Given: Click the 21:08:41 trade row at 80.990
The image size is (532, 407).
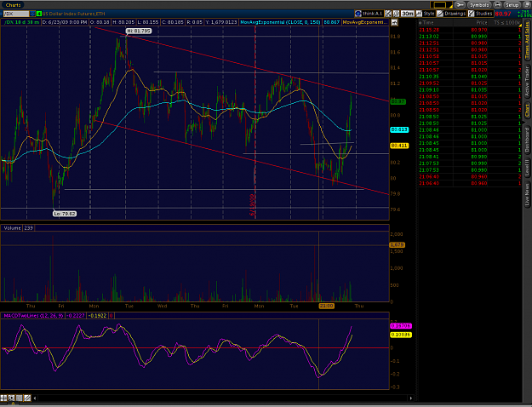Looking at the screenshot, I should coord(470,157).
